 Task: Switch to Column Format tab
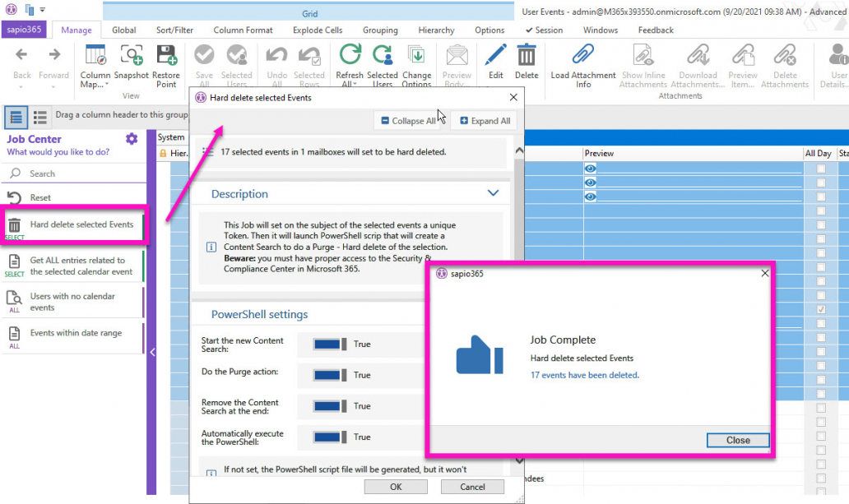click(x=244, y=30)
